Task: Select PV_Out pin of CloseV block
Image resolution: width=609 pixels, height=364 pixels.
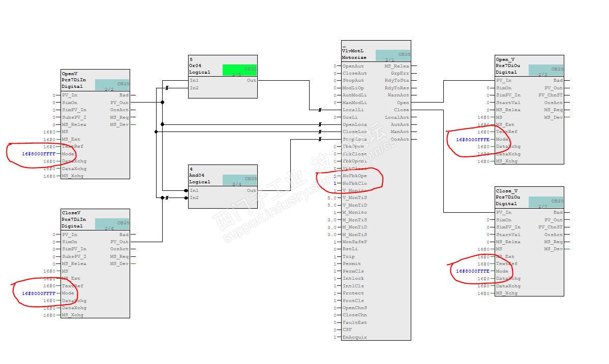Action: (x=119, y=242)
